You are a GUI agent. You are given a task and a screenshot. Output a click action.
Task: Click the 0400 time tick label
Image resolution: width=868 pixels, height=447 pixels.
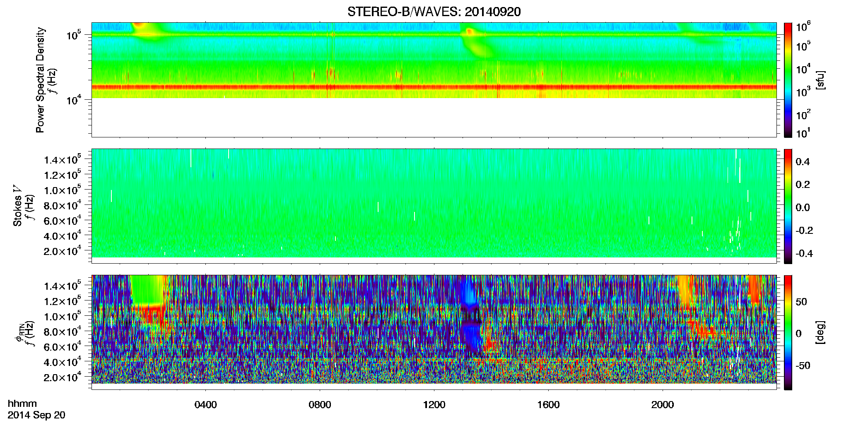(x=205, y=405)
